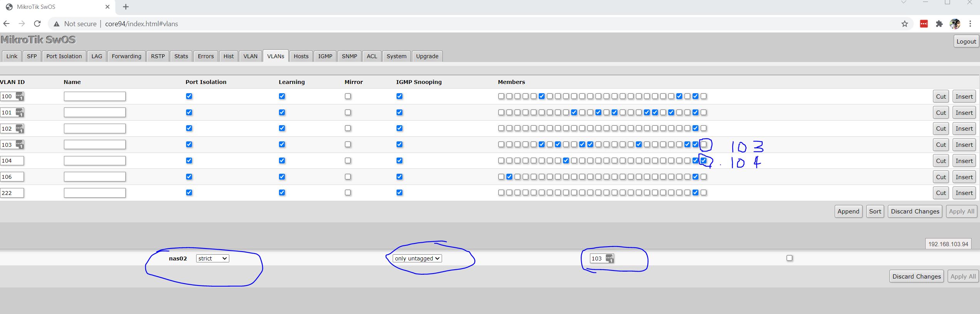Click the password icon in VLAN ID 103 field
The height and width of the screenshot is (314, 980).
(20, 144)
